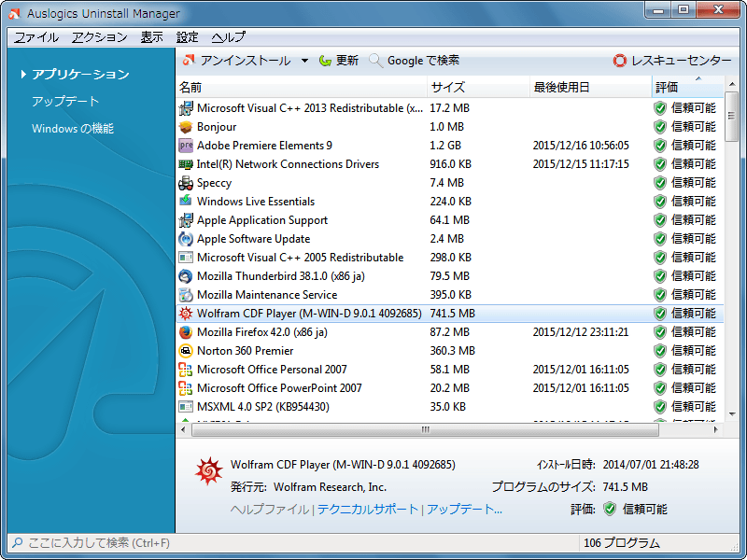Viewport: 747px width, 560px height.
Task: Select Apple Software Update row name
Action: 253,239
